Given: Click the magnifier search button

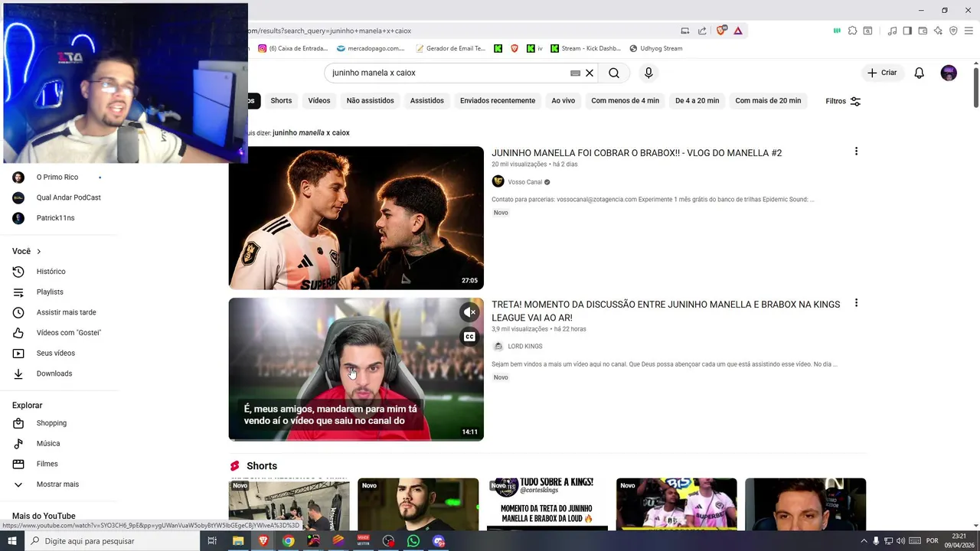Looking at the screenshot, I should tap(614, 73).
